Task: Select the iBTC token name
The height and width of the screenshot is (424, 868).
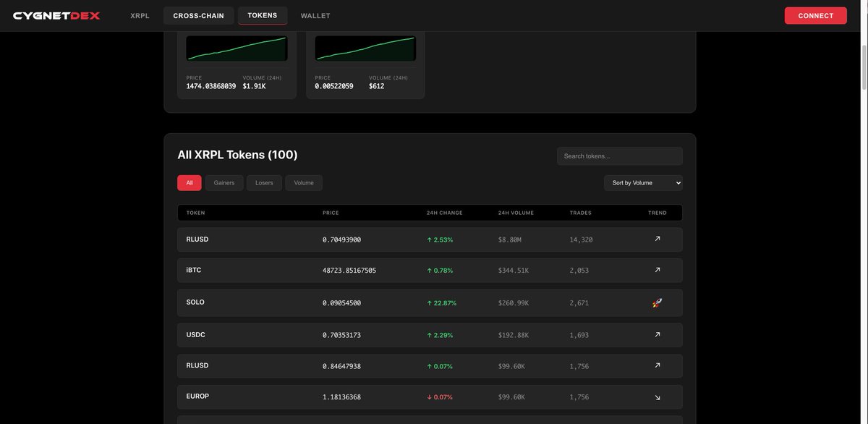Action: (194, 270)
